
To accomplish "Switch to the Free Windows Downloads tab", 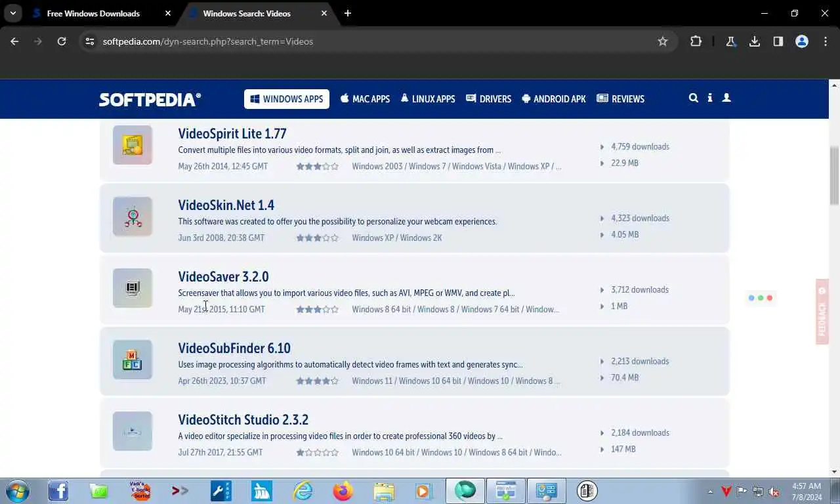I will pyautogui.click(x=93, y=13).
